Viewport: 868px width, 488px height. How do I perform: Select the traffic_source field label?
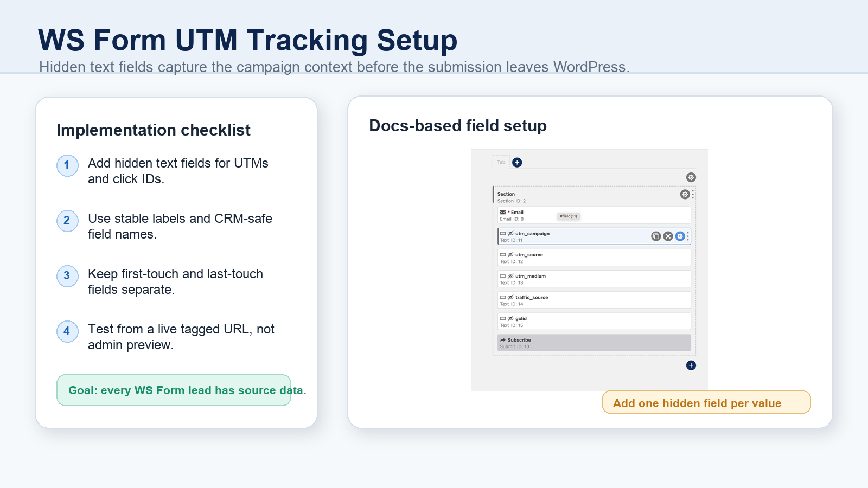point(532,297)
